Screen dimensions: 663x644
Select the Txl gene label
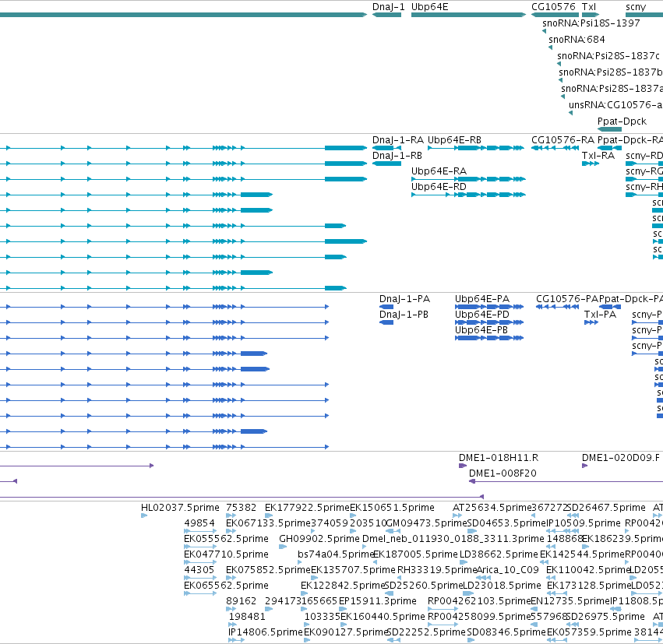tap(588, 7)
